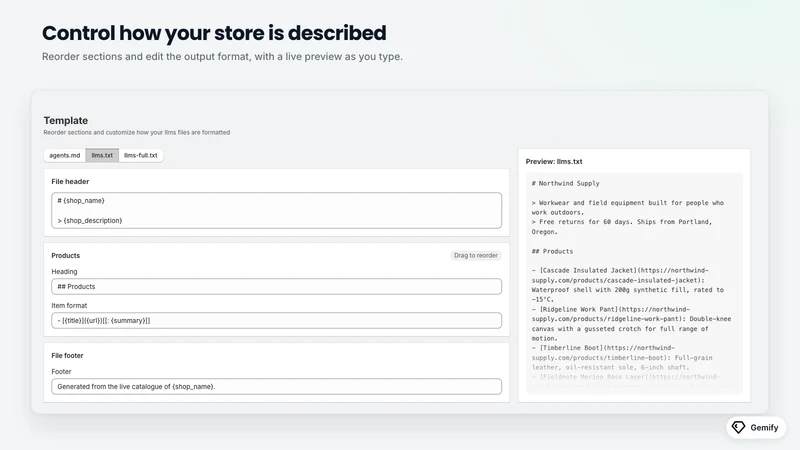
Task: Click the 'Free returns for 60 days' preview line
Action: (622, 227)
